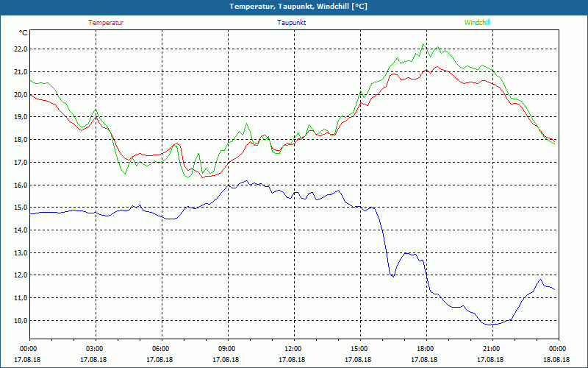Click the blue Taupunkt legend label

pyautogui.click(x=291, y=23)
